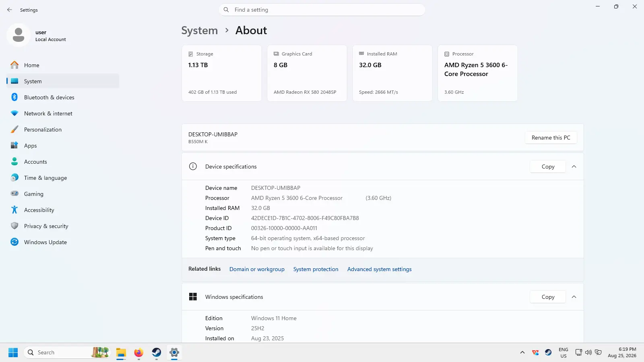The width and height of the screenshot is (644, 362).
Task: Click the volume speaker icon in the tray
Action: (588, 352)
